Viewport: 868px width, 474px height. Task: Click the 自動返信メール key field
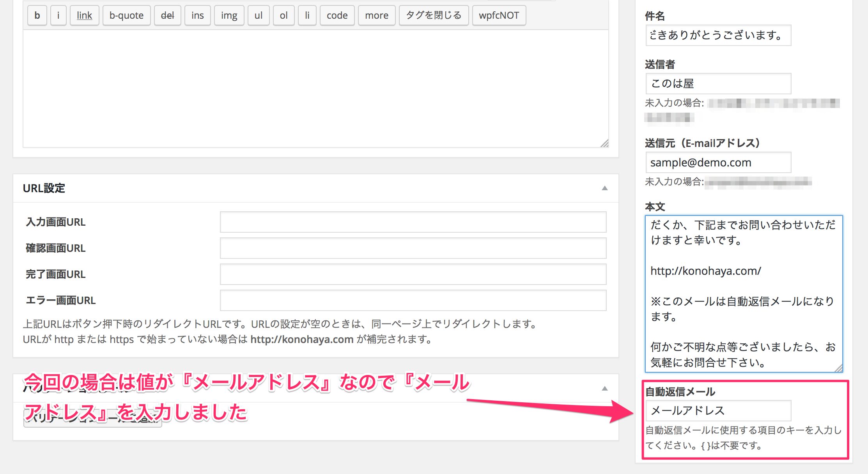[718, 410]
